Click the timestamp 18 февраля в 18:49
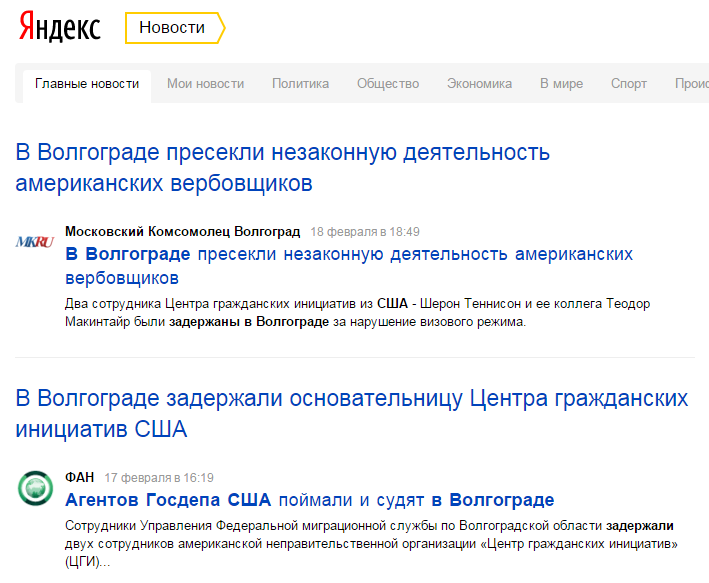Screen dimensions: 709x583 [x=365, y=232]
